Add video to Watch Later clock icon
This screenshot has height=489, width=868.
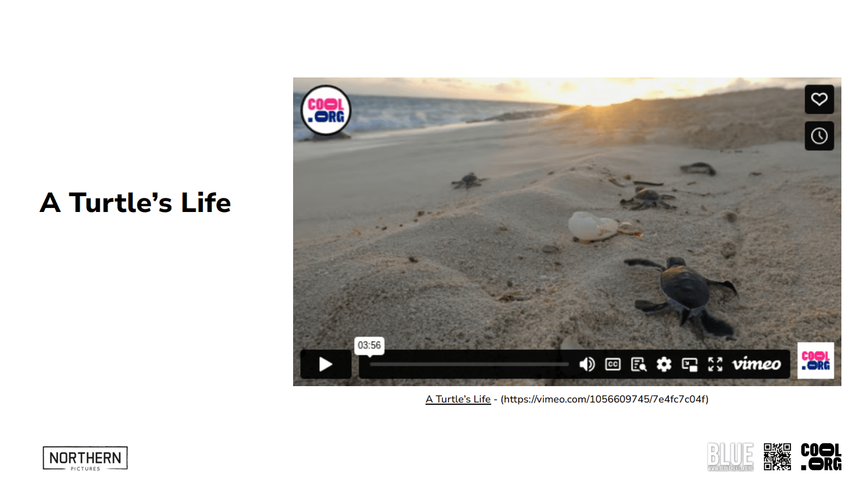[x=819, y=136]
